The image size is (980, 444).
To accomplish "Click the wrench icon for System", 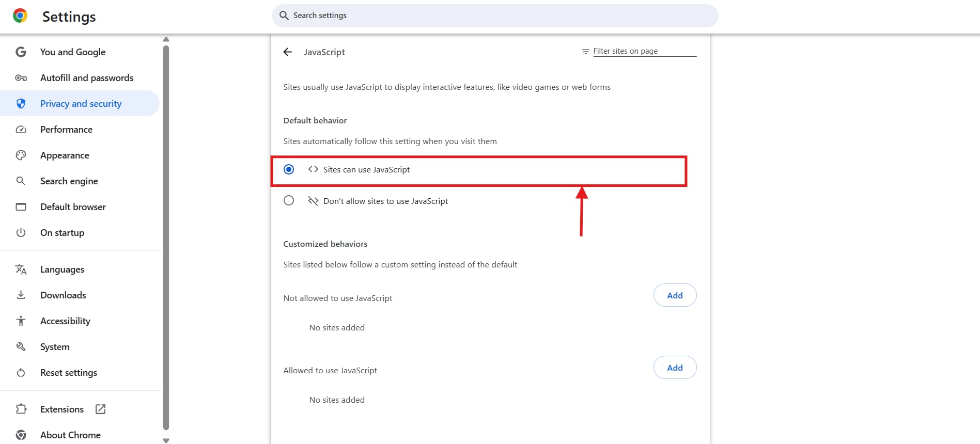I will point(21,346).
